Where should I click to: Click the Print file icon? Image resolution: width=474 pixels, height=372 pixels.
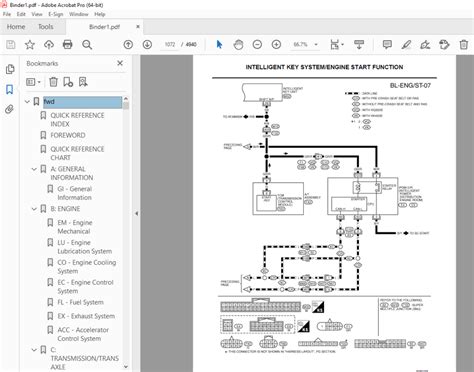[x=68, y=44]
